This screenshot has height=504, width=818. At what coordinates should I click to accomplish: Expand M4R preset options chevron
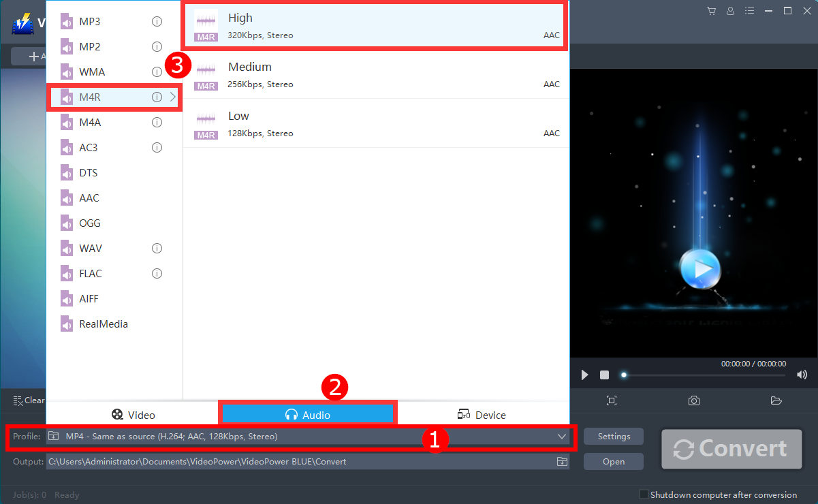pos(172,97)
